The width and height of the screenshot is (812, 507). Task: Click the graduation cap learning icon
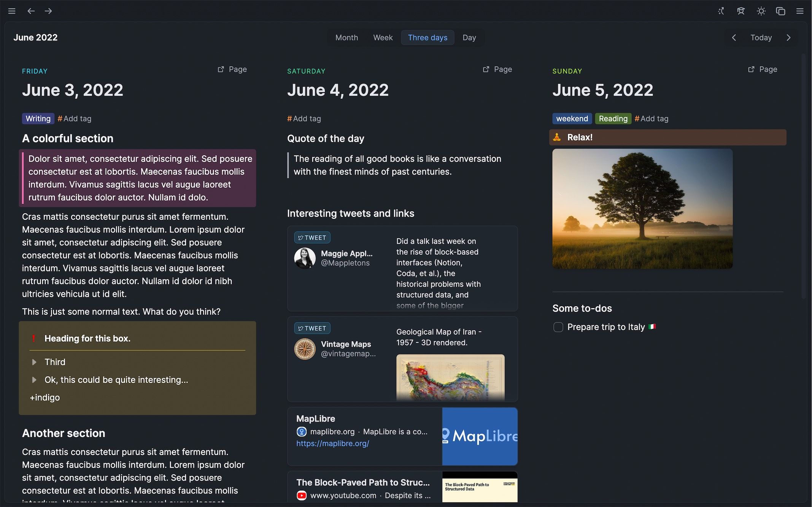[740, 11]
